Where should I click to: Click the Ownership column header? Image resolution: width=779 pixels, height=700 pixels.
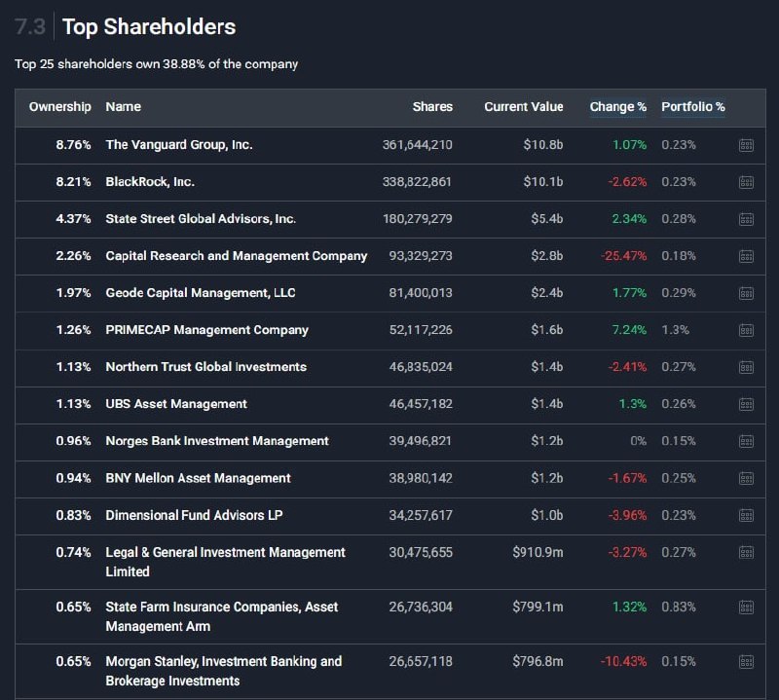[60, 107]
